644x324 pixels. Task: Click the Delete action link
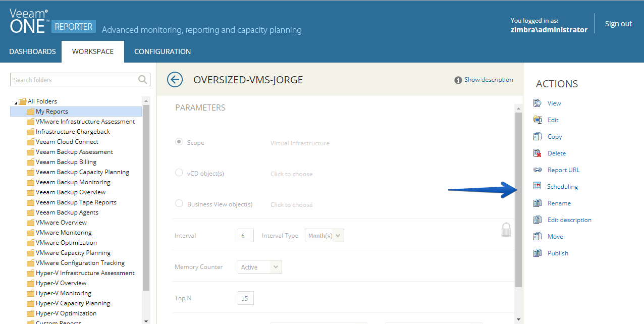click(557, 153)
